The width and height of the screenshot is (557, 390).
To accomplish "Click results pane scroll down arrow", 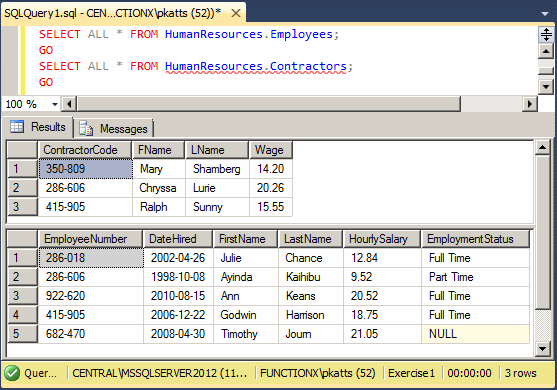I will click(542, 348).
